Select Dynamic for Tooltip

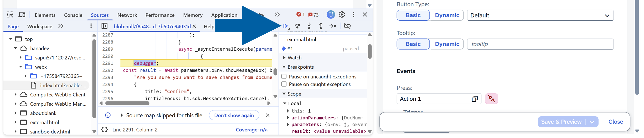click(447, 44)
